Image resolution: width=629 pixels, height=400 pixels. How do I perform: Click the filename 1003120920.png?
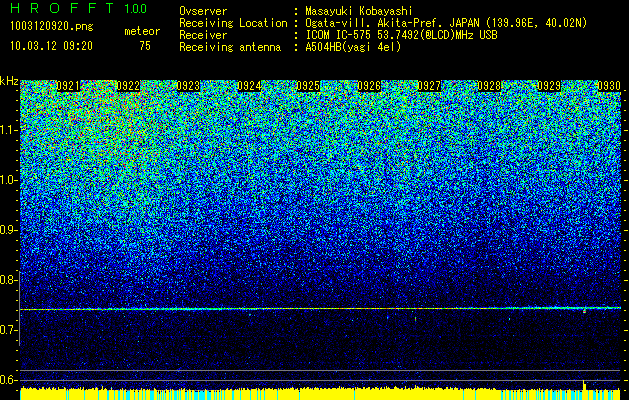coord(52,27)
